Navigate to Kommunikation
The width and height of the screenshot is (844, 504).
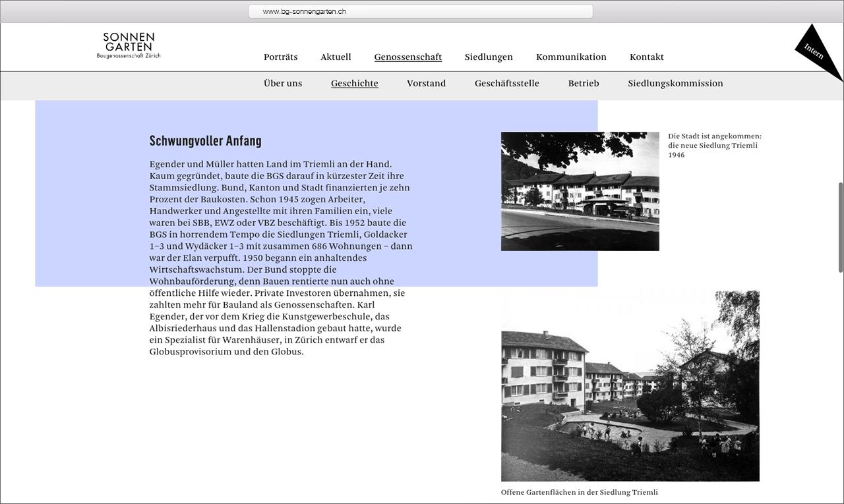coord(571,57)
